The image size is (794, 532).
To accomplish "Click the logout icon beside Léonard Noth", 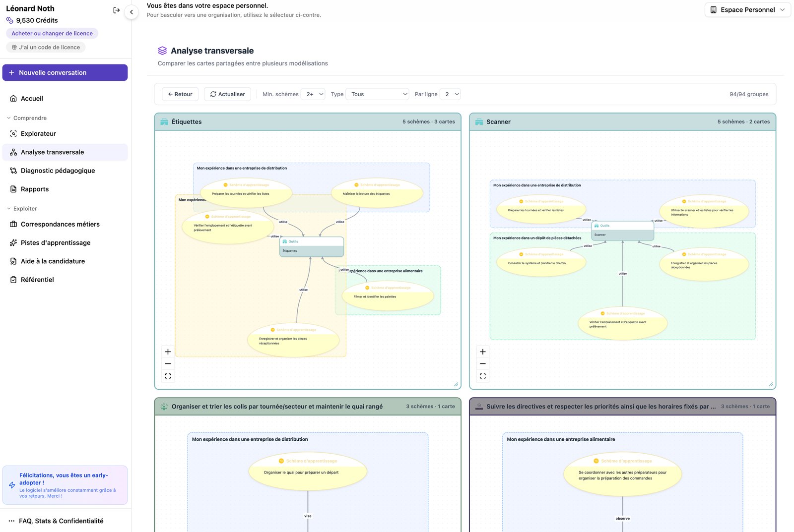I will 117,10.
